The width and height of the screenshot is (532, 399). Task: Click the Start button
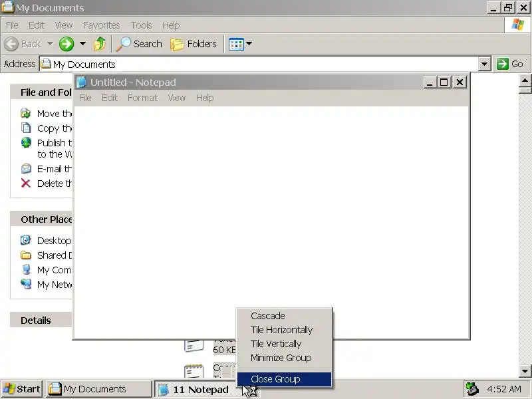(x=22, y=389)
